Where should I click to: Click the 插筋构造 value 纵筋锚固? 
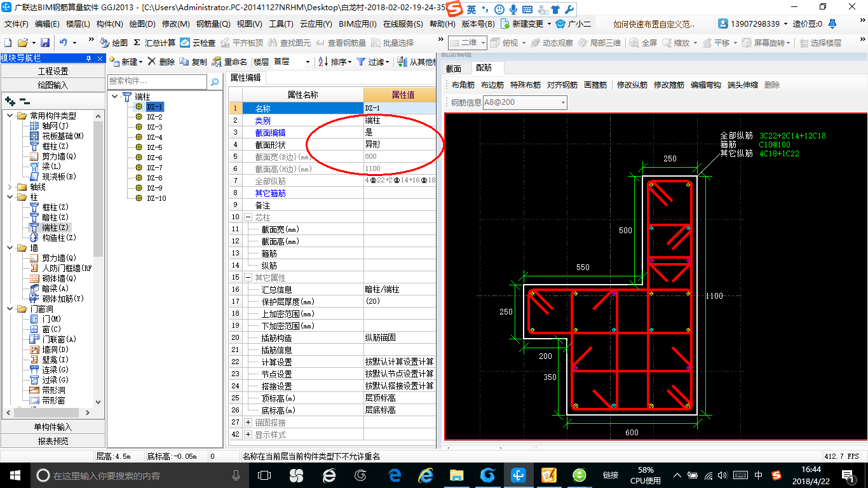400,337
